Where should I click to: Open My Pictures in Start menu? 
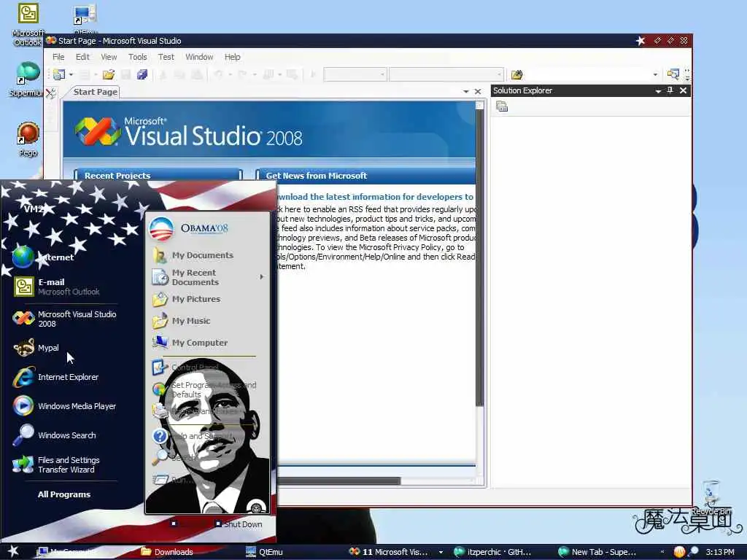coord(187,299)
